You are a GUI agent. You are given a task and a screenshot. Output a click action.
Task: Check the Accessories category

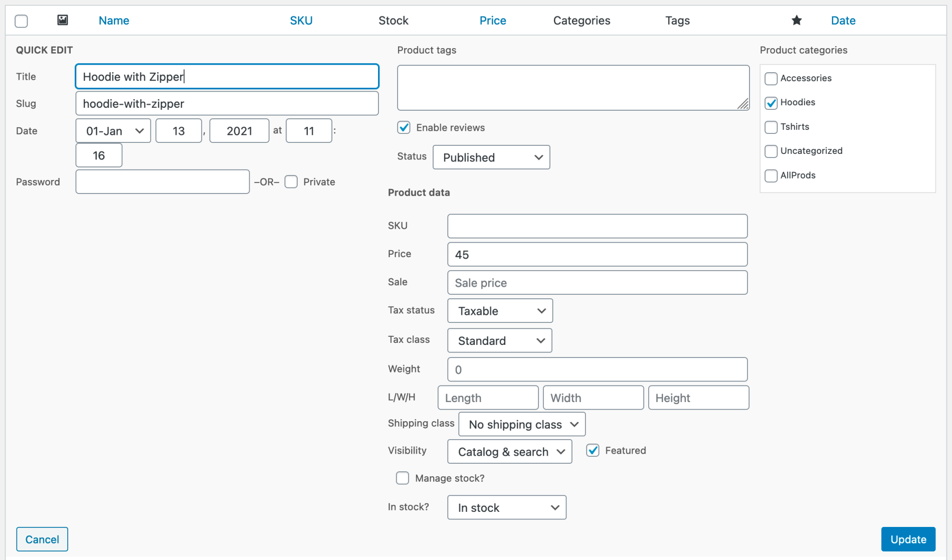[771, 78]
